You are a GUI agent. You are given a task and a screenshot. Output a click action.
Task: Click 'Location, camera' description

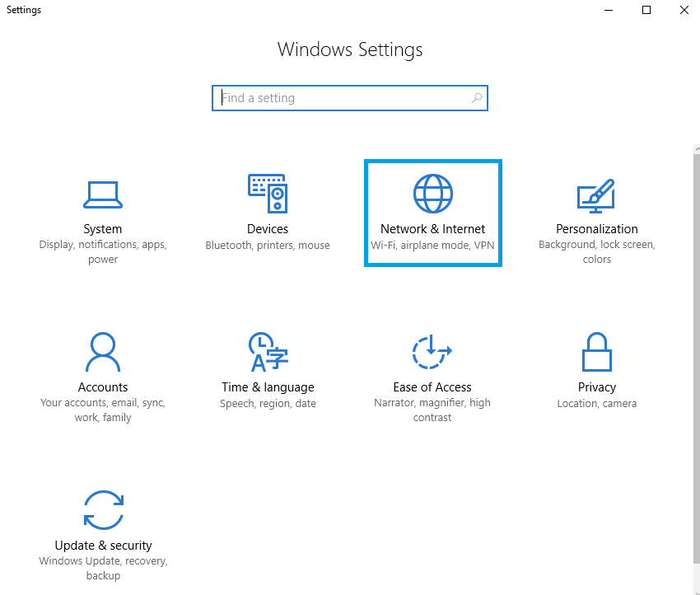point(597,403)
